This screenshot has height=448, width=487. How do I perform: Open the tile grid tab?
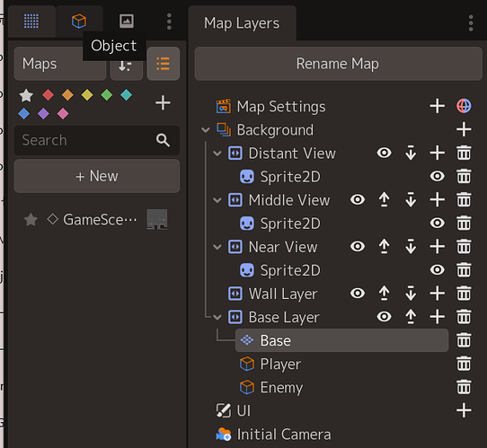pos(31,21)
